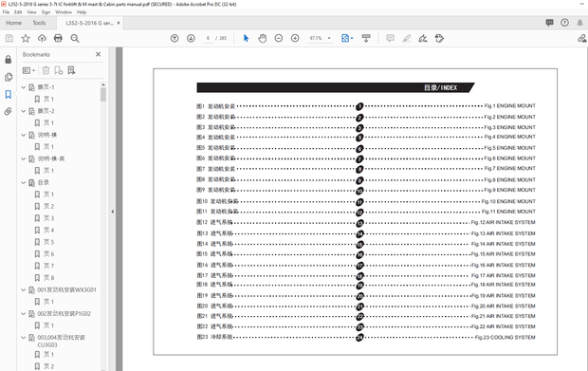588x371 pixels.
Task: Click index entry Fig.23 COOLING SYSTEM
Action: (x=505, y=338)
